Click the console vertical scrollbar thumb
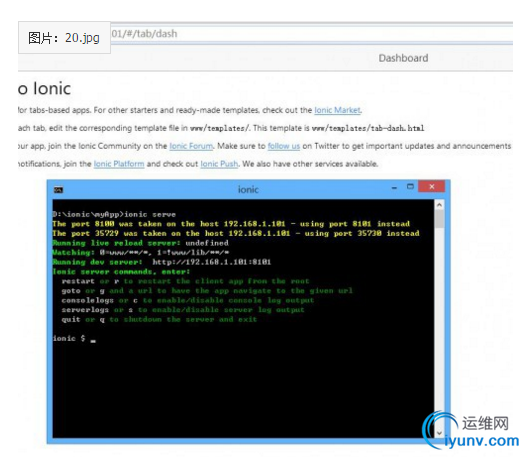This screenshot has height=457, width=525. [439, 219]
